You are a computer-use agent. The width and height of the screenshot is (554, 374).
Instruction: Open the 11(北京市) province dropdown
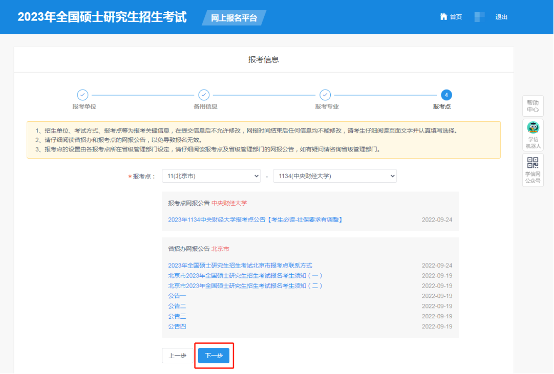coord(211,176)
